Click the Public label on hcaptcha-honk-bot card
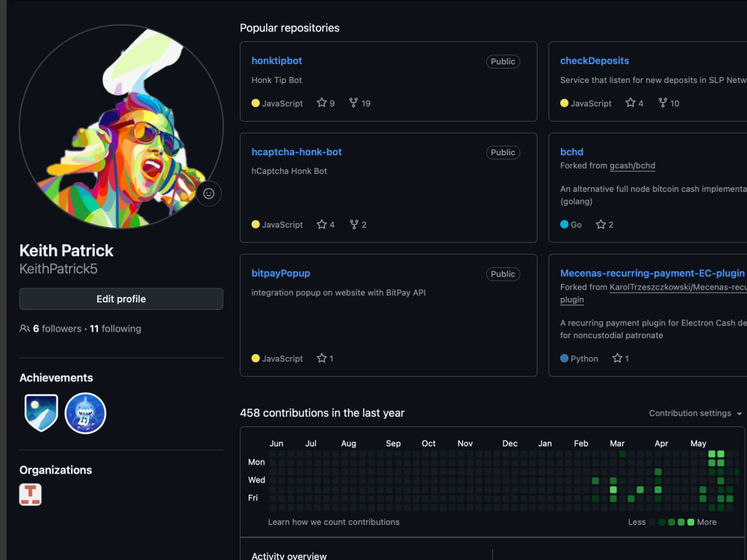Viewport: 747px width, 560px height. [x=503, y=152]
